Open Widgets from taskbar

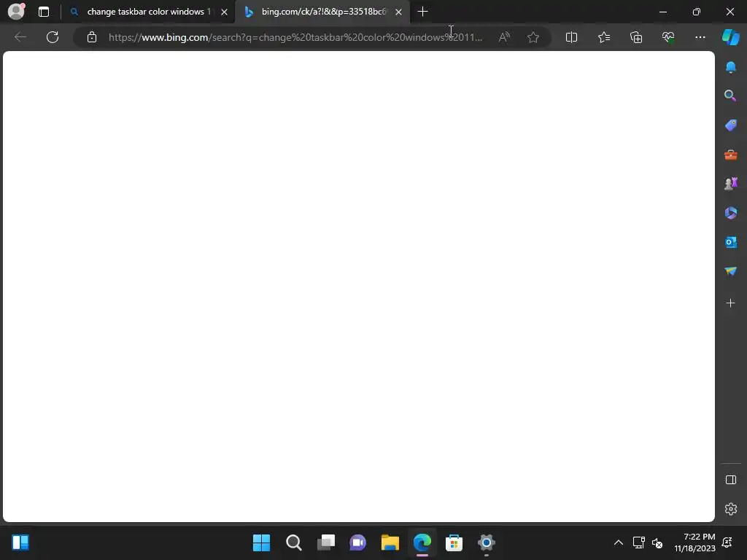pos(20,542)
